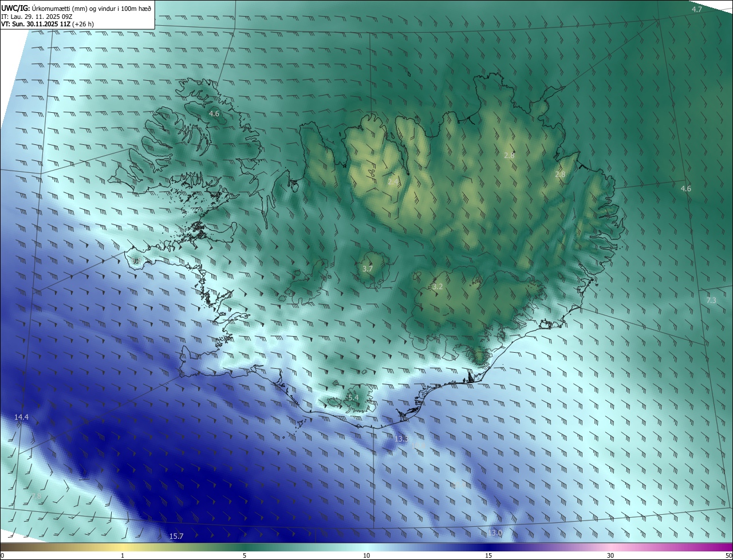The image size is (733, 560).
Task: Click the 3.2 value label
Action: [x=438, y=286]
